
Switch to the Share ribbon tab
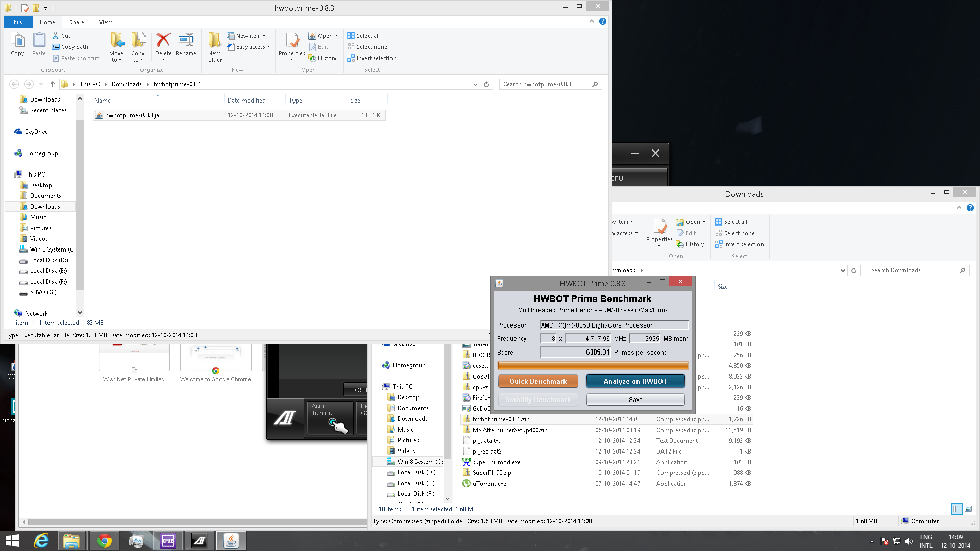click(77, 22)
